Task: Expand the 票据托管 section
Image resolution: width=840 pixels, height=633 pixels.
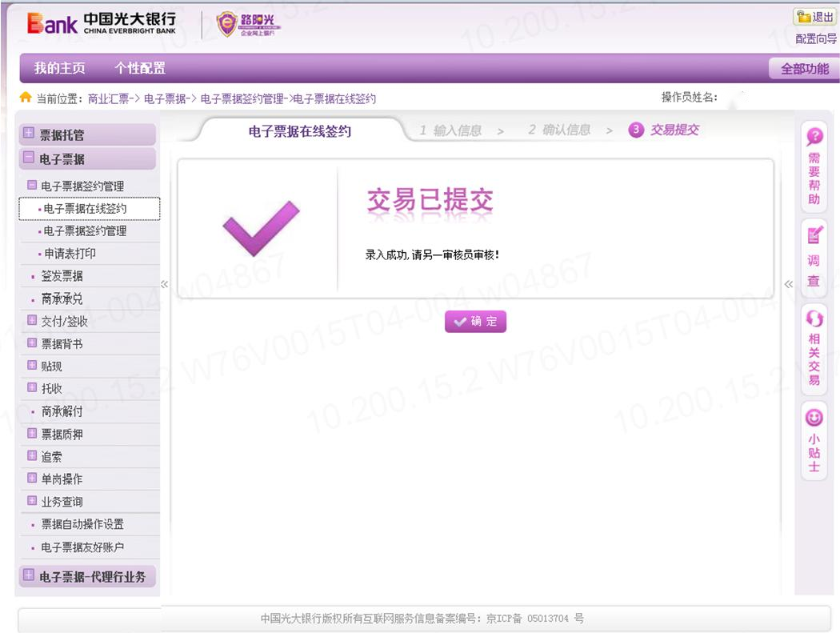Action: coord(29,132)
